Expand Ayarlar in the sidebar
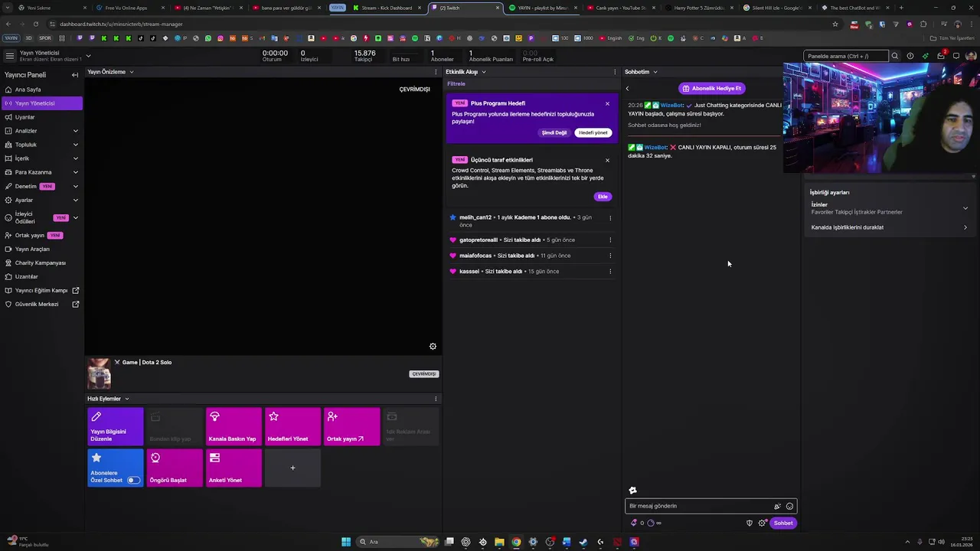The image size is (980, 551). (x=75, y=200)
